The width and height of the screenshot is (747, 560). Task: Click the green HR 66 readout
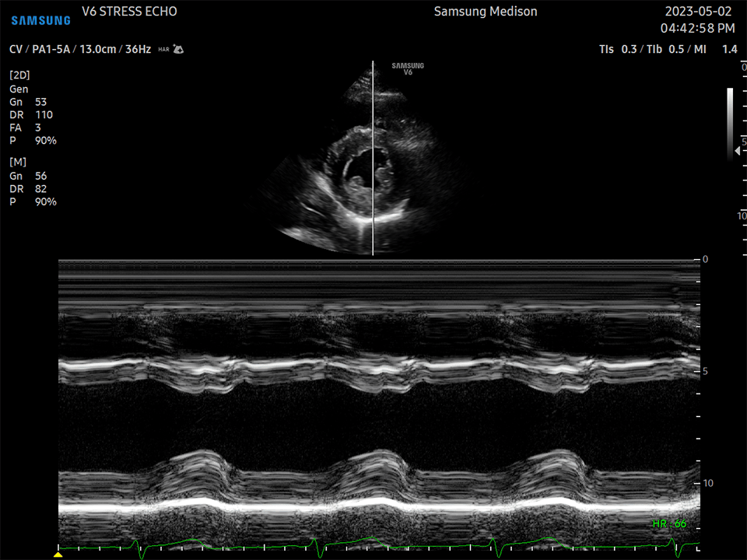669,523
